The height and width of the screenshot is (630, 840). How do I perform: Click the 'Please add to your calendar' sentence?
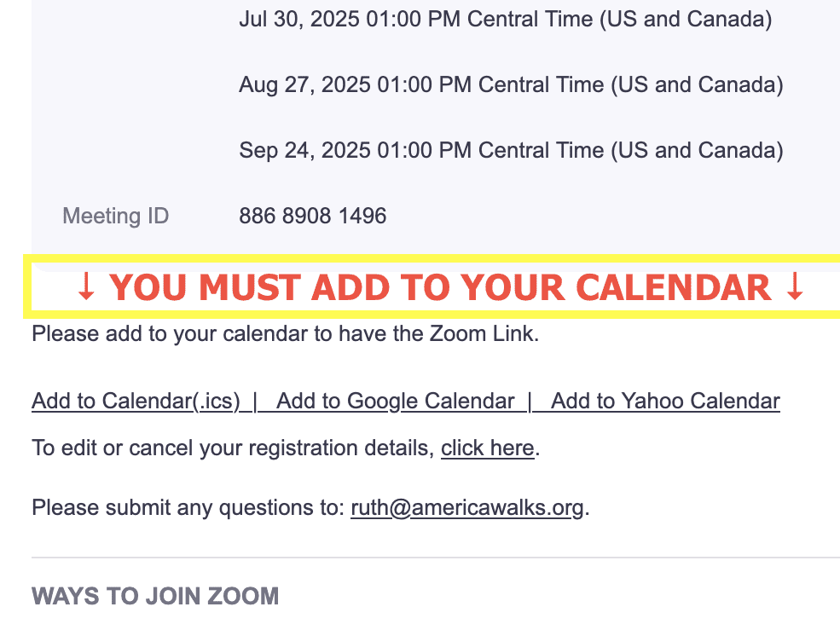point(285,333)
